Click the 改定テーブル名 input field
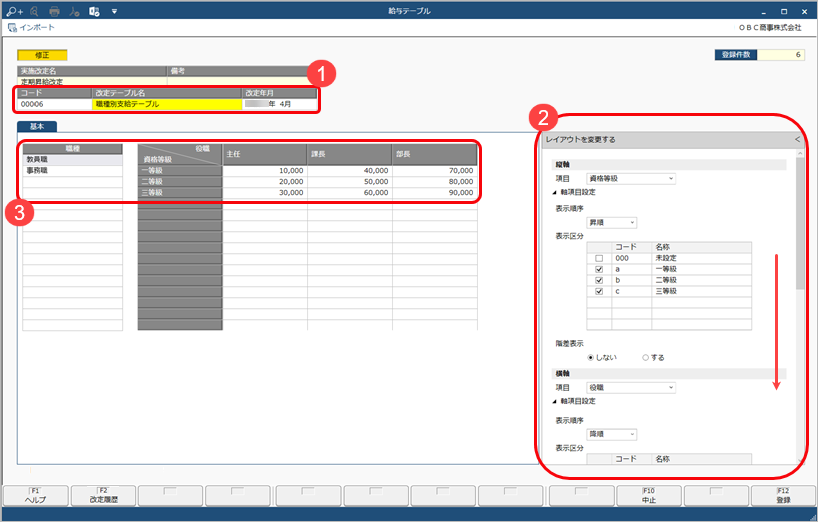 [x=166, y=104]
